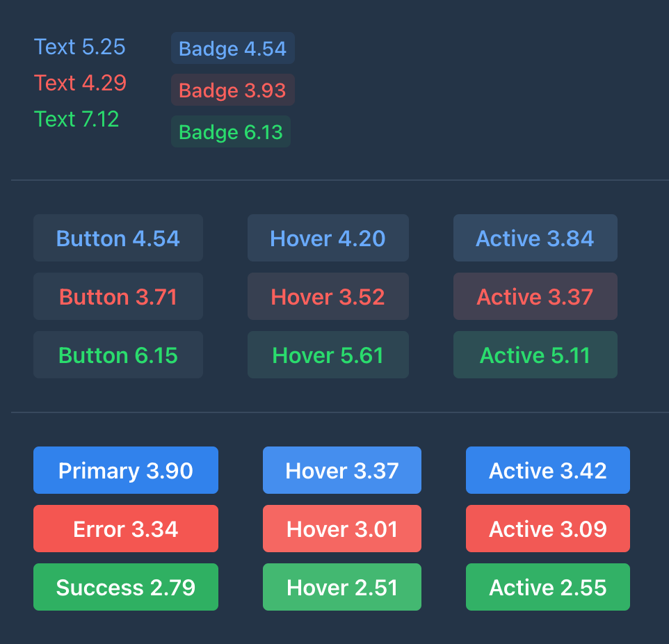Click the blue "Text 5.25" link
Image resolution: width=669 pixels, height=644 pixels.
(79, 47)
